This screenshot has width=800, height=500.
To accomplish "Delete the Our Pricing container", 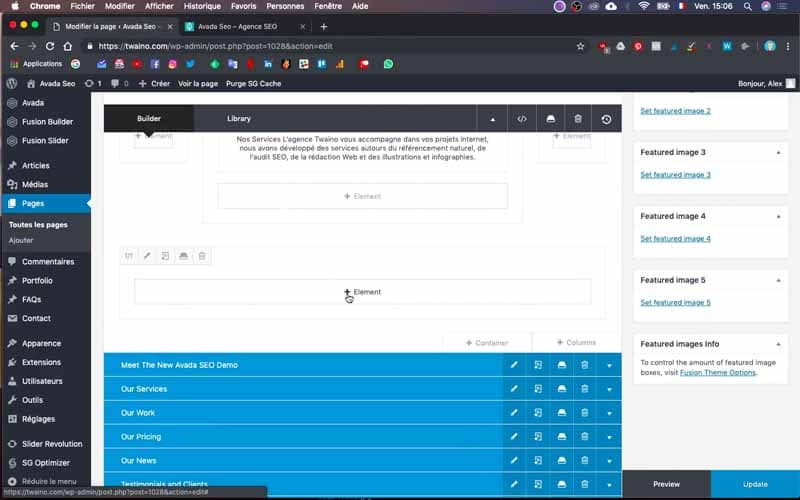I will coord(585,437).
